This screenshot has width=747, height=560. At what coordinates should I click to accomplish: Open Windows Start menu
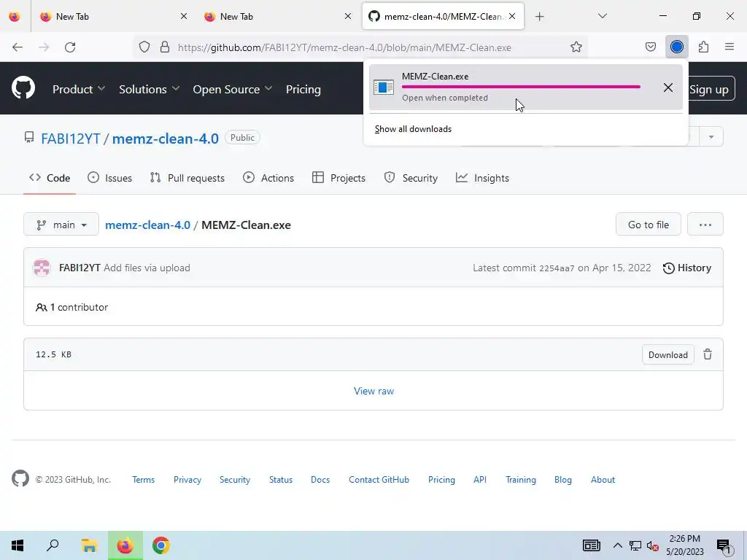18,545
